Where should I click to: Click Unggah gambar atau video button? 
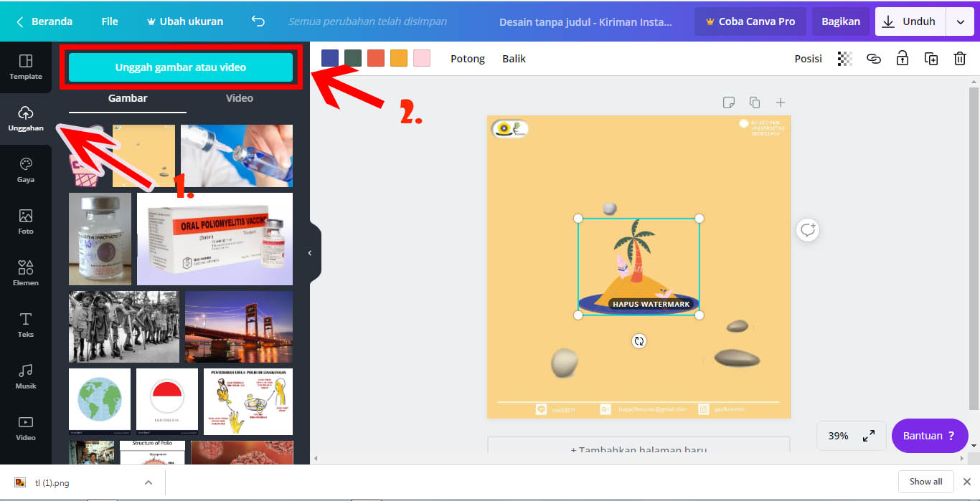[181, 67]
